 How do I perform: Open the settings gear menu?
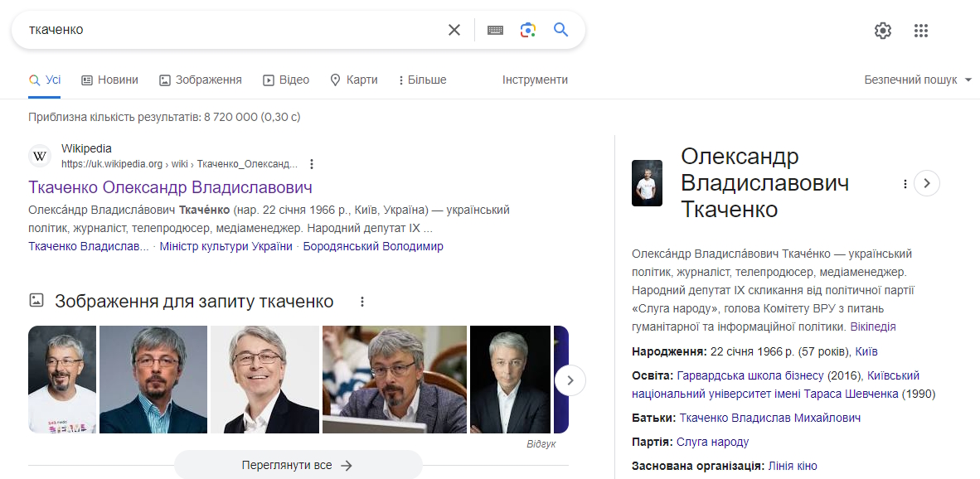(x=883, y=31)
